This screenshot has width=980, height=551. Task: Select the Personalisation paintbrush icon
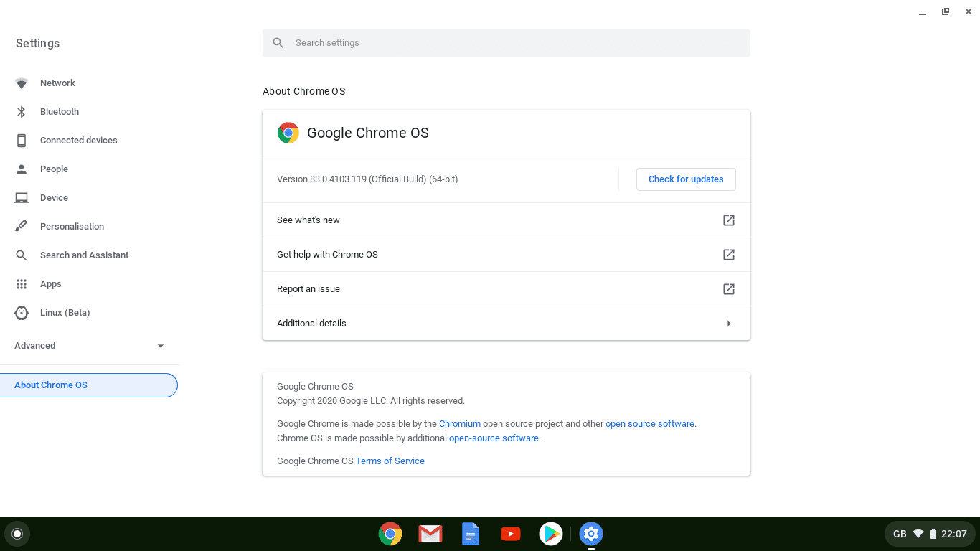click(22, 226)
